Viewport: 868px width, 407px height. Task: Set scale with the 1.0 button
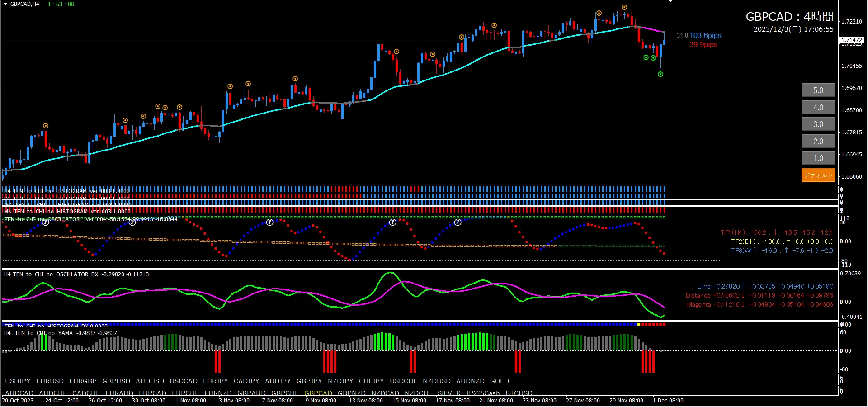click(818, 158)
